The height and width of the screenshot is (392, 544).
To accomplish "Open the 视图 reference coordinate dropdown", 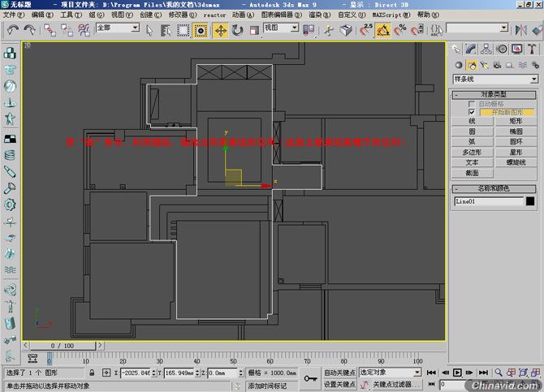I will 295,28.
